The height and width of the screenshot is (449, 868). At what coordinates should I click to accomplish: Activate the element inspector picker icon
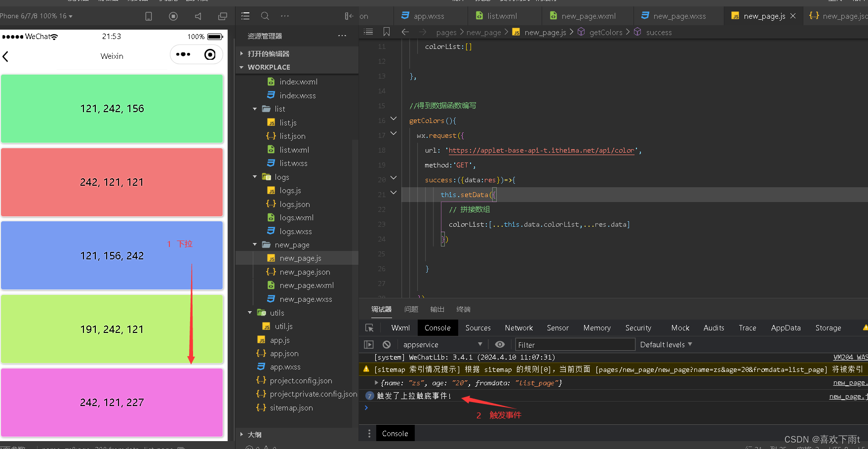click(x=369, y=328)
